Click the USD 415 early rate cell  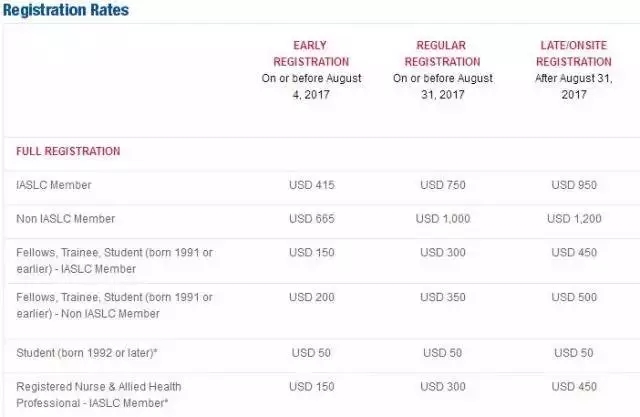point(309,186)
